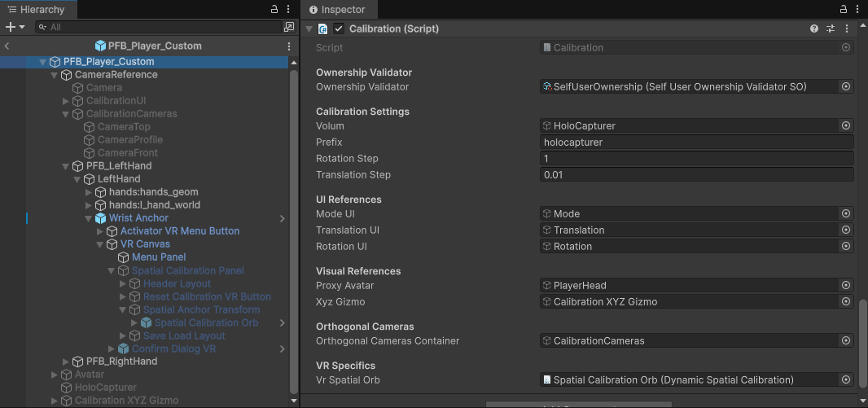868x408 pixels.
Task: Collapse the Calibration script component
Action: pyautogui.click(x=309, y=29)
